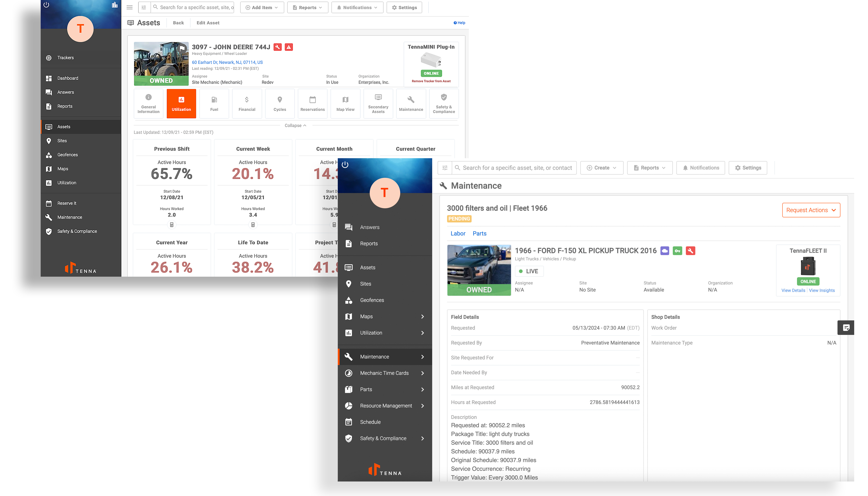Open Schedule in the Maintenance sidebar

[x=385, y=422]
